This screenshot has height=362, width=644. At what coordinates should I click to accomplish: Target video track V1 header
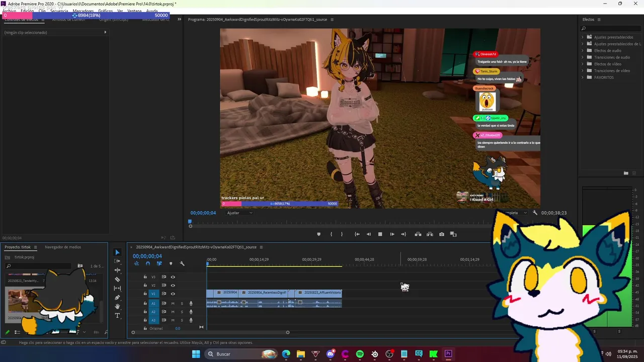tap(153, 294)
